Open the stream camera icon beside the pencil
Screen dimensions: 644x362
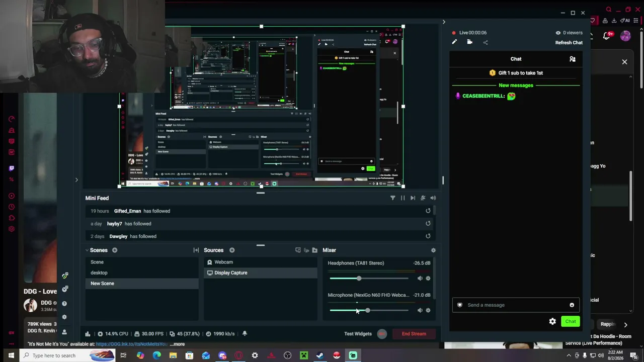[x=469, y=42]
